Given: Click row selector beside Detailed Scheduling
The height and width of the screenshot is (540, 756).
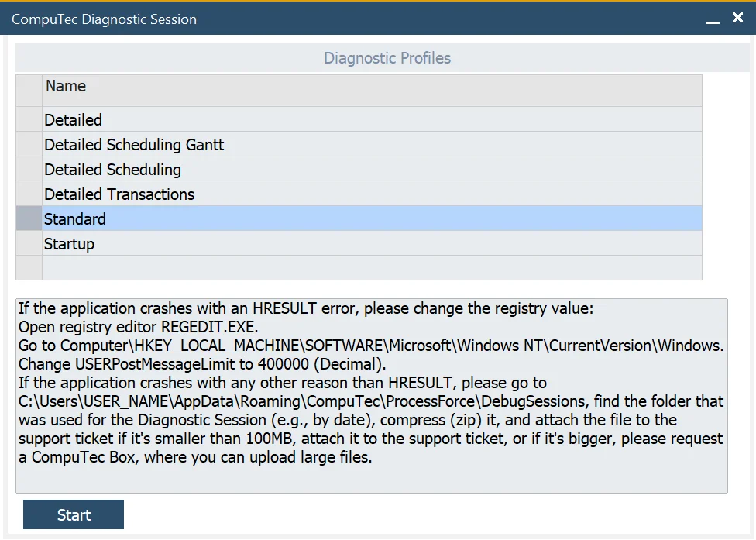Looking at the screenshot, I should [x=29, y=170].
